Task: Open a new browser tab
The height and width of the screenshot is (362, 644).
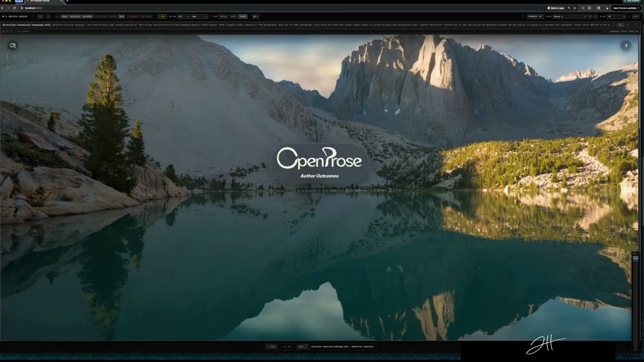Action: (x=67, y=2)
